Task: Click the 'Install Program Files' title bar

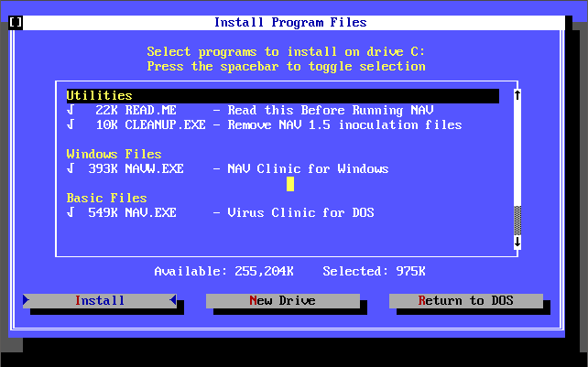Action: pyautogui.click(x=289, y=22)
